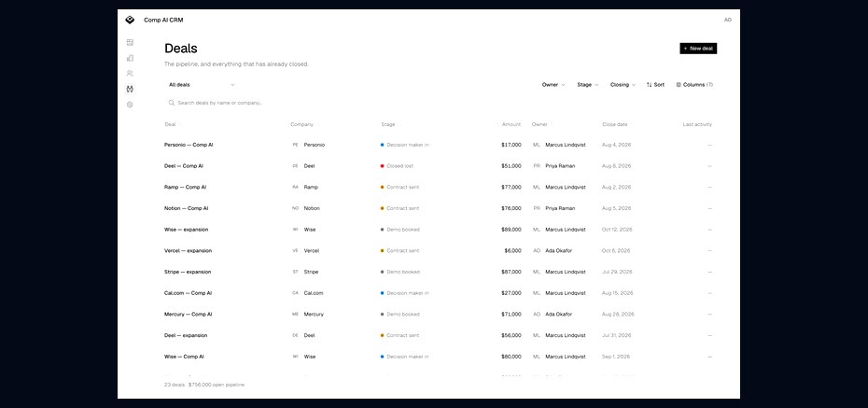The width and height of the screenshot is (868, 408).
Task: Open the companies building icon in sidebar
Action: click(x=130, y=58)
